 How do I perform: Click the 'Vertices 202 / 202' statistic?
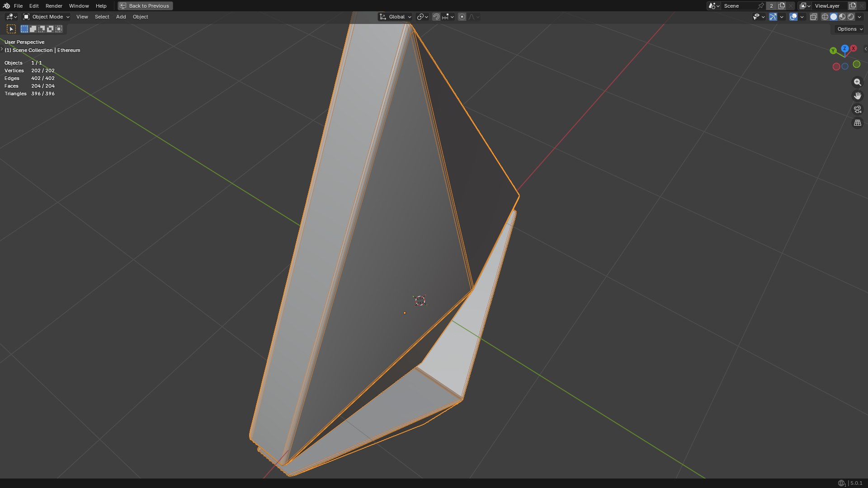[x=29, y=70]
